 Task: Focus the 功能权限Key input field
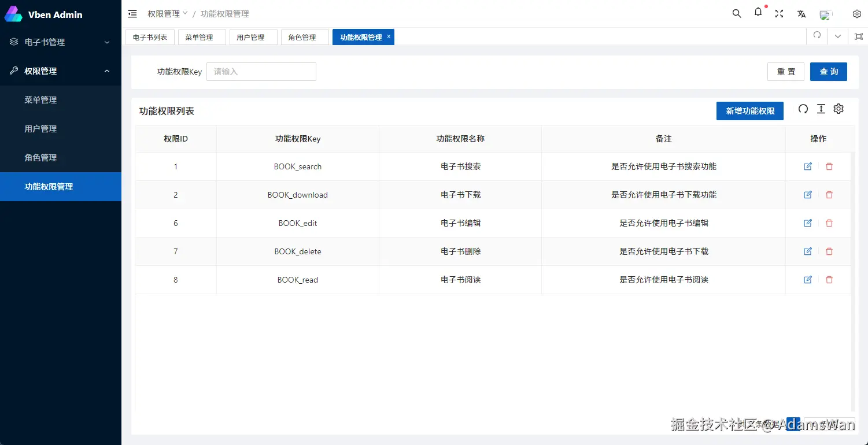click(261, 72)
